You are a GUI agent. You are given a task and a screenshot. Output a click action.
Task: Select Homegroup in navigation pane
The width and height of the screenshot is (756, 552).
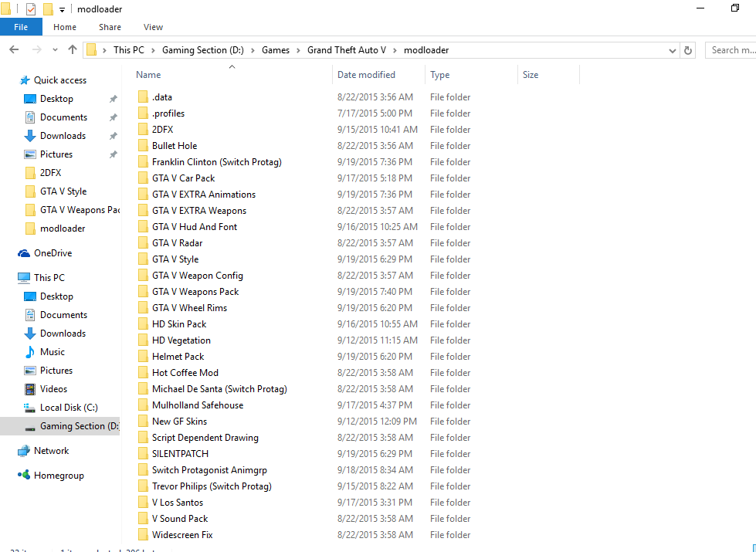[x=59, y=476]
